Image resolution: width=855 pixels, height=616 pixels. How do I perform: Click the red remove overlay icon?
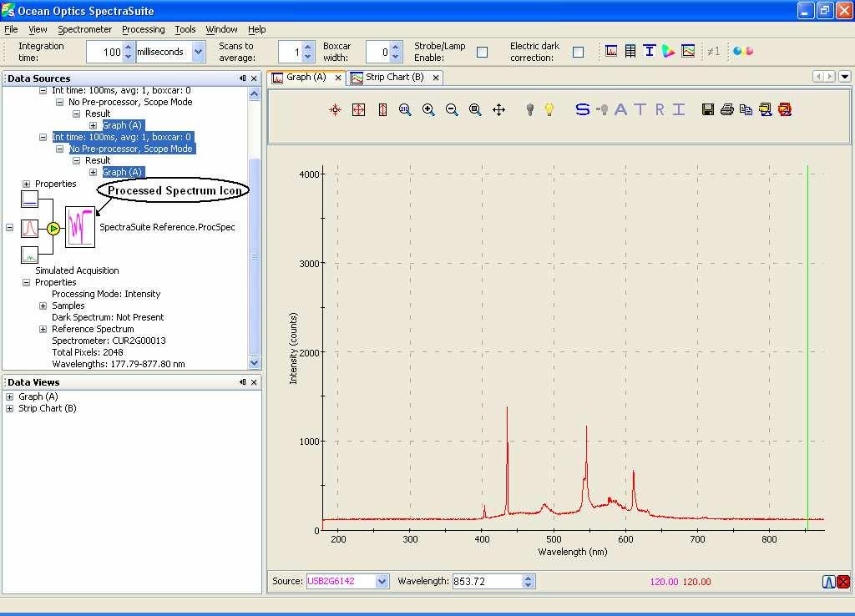click(785, 109)
